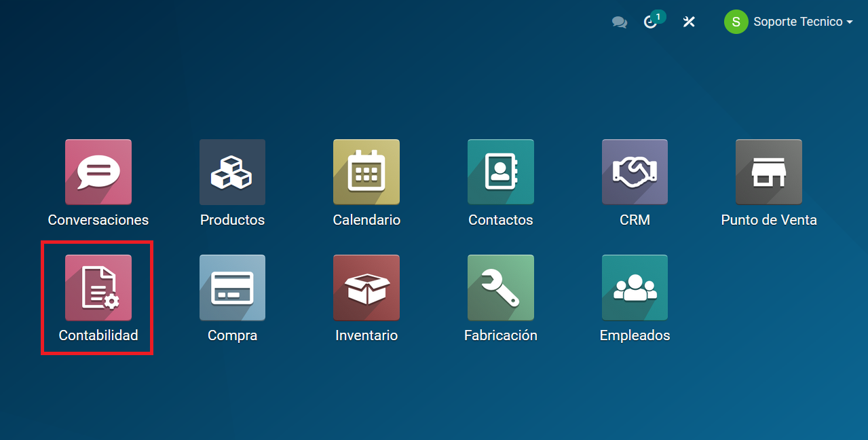Open the Contabilidad document icon
The width and height of the screenshot is (868, 440).
[x=98, y=288]
